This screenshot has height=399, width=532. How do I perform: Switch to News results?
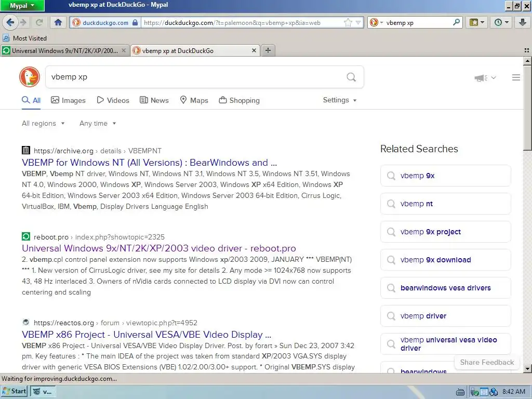(154, 100)
